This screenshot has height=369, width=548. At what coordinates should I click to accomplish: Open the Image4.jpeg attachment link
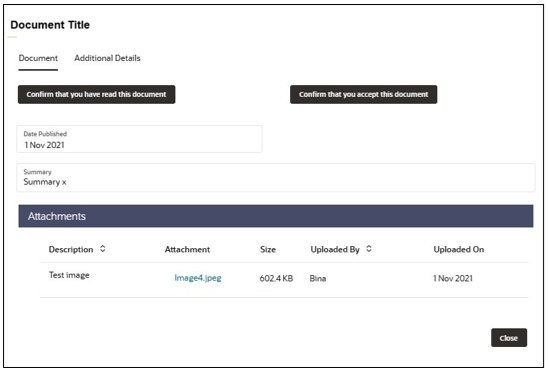coord(198,278)
